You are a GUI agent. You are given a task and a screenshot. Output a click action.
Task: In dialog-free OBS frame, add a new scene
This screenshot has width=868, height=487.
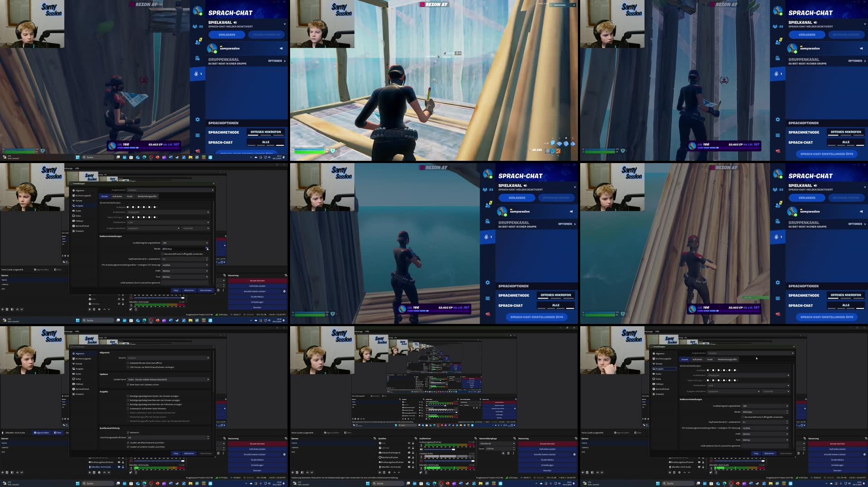click(292, 473)
